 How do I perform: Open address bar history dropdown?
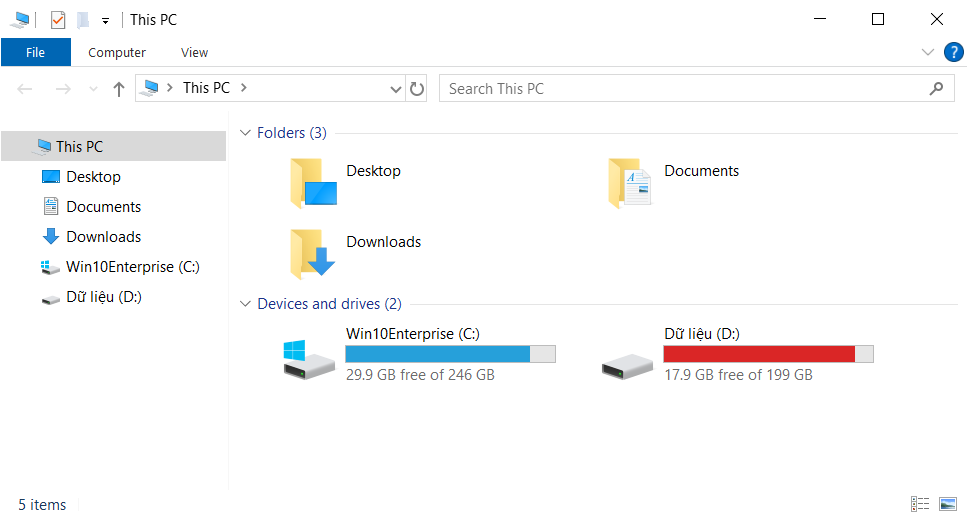click(395, 89)
